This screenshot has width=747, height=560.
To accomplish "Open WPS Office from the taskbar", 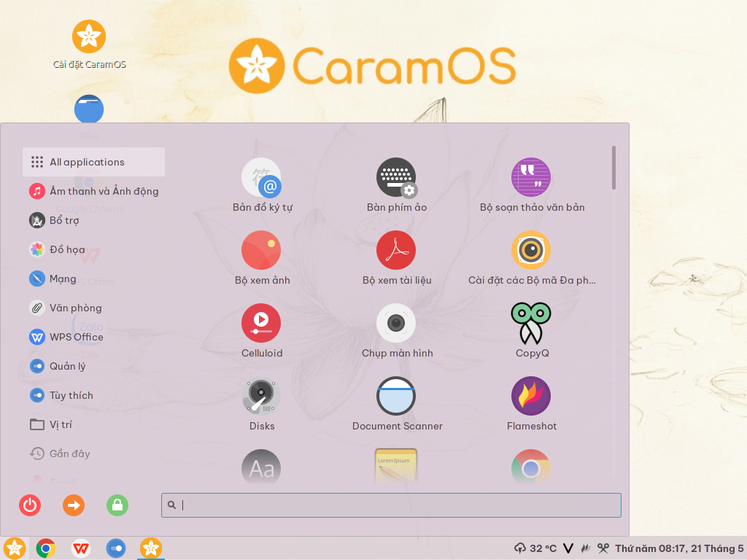I will (81, 548).
